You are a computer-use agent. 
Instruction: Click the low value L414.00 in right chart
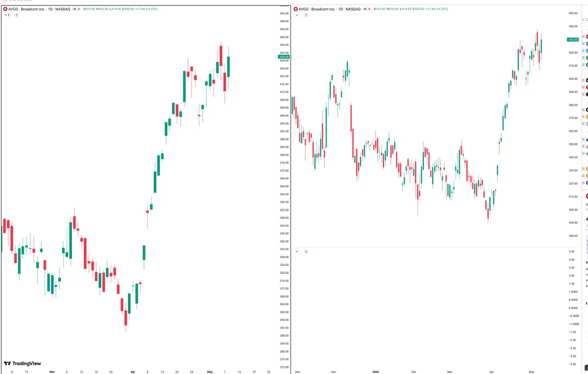point(405,9)
